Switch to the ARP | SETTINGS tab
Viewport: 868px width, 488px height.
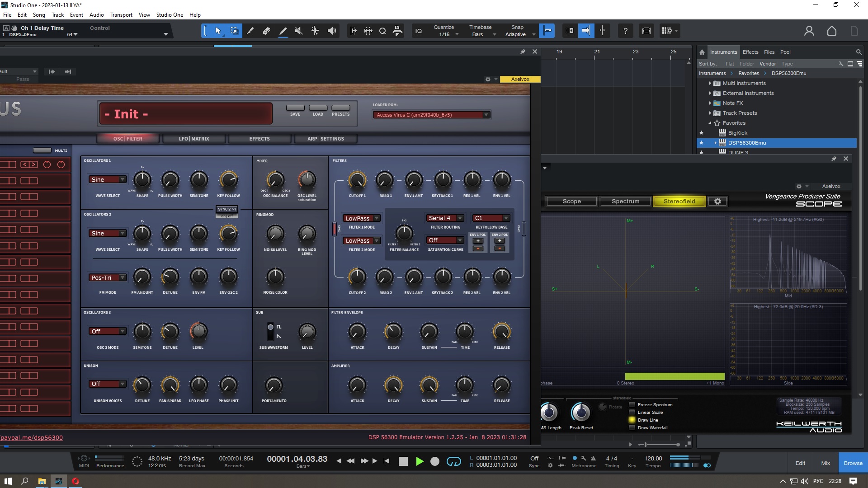coord(325,139)
